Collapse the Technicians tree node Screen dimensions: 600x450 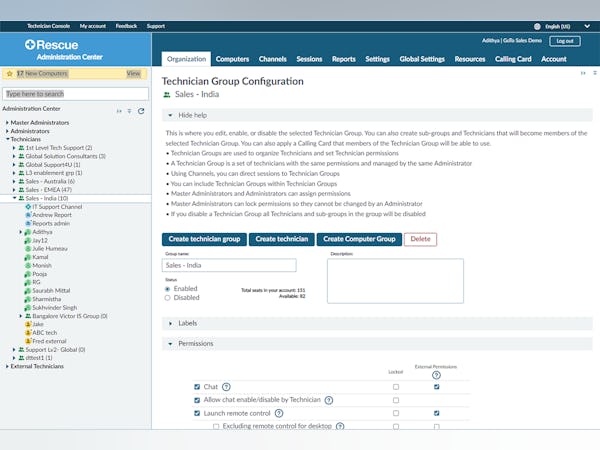(7, 139)
